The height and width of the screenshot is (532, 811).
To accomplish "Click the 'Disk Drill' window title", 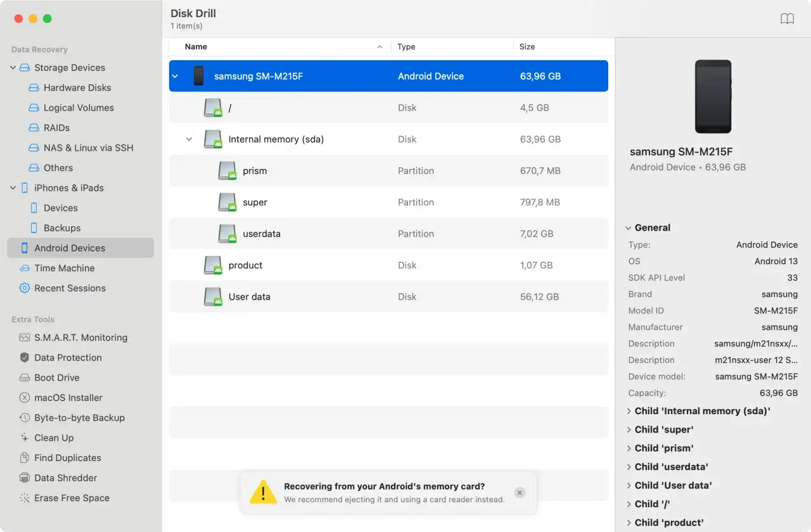I will coord(193,13).
